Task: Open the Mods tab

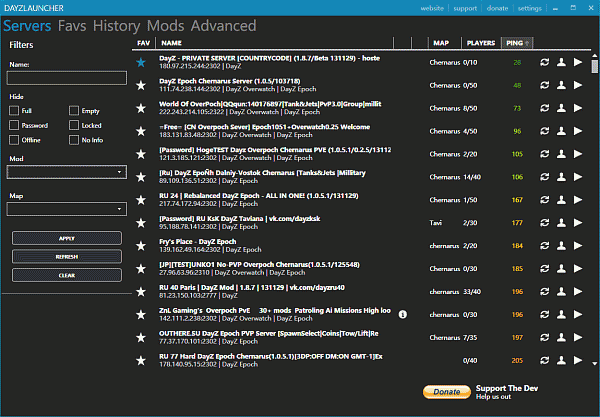Action: tap(165, 26)
